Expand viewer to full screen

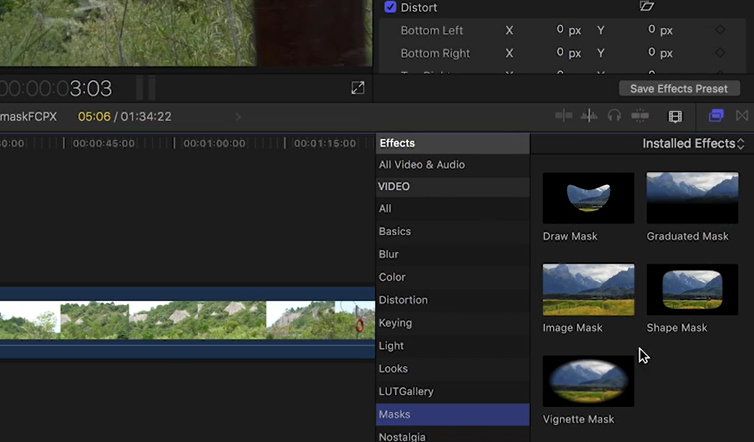coord(357,88)
